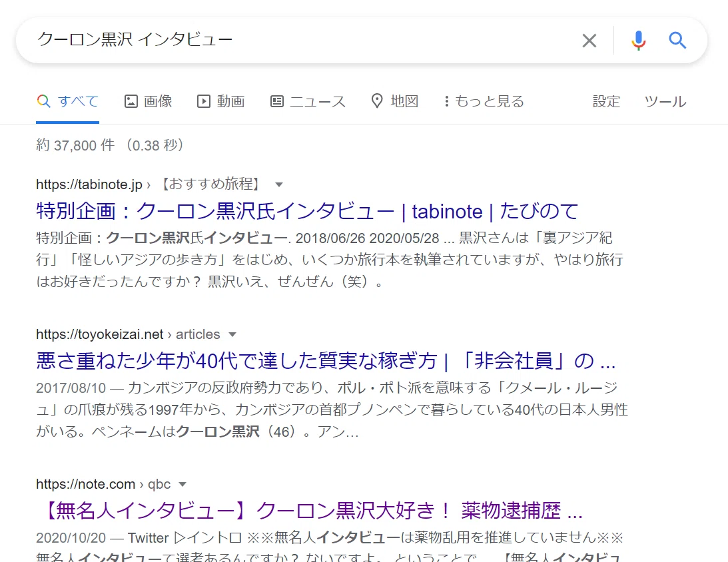Switch to the 画像 tab
This screenshot has height=562, width=728.
(149, 101)
